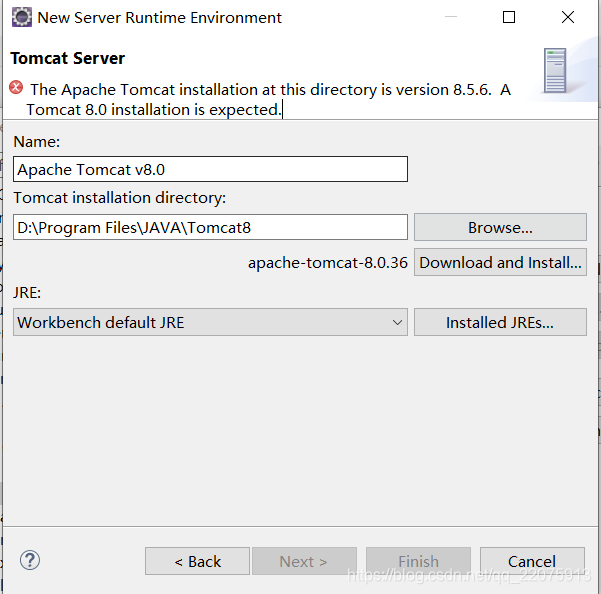Viewport: 601px width, 594px height.
Task: Close the dialog with the X button
Action: [568, 17]
